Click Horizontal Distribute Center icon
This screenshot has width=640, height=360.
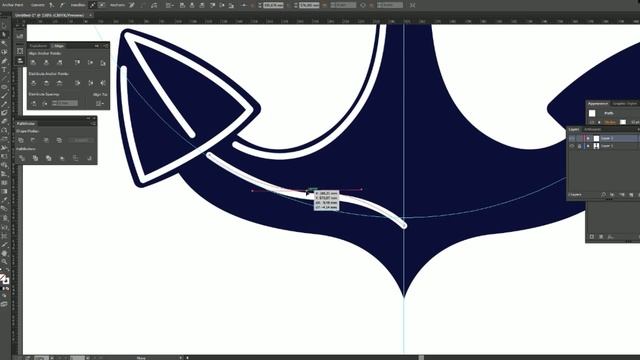coord(90,83)
